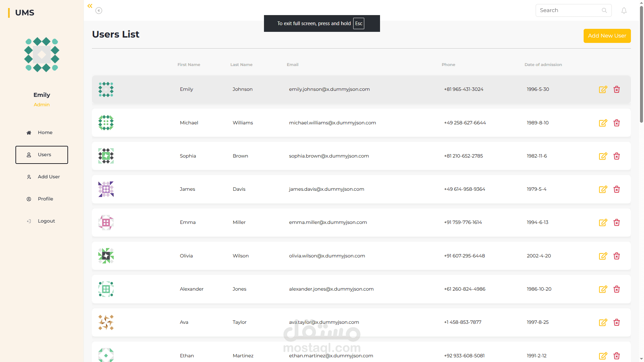The image size is (644, 362).
Task: Click Michael Williams' avatar thumbnail
Action: click(x=106, y=123)
